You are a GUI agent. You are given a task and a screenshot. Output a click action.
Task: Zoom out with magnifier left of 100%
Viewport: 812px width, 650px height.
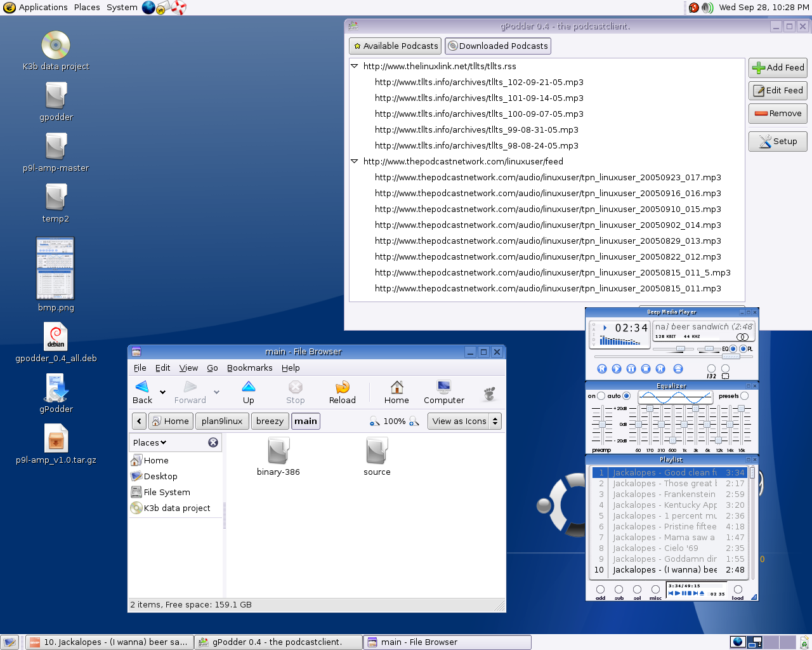[x=375, y=421]
